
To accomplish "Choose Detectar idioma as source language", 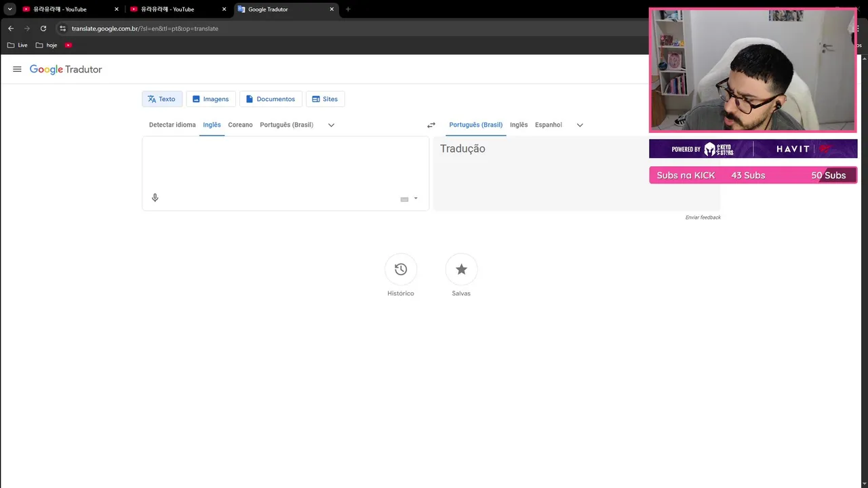I will [x=172, y=125].
